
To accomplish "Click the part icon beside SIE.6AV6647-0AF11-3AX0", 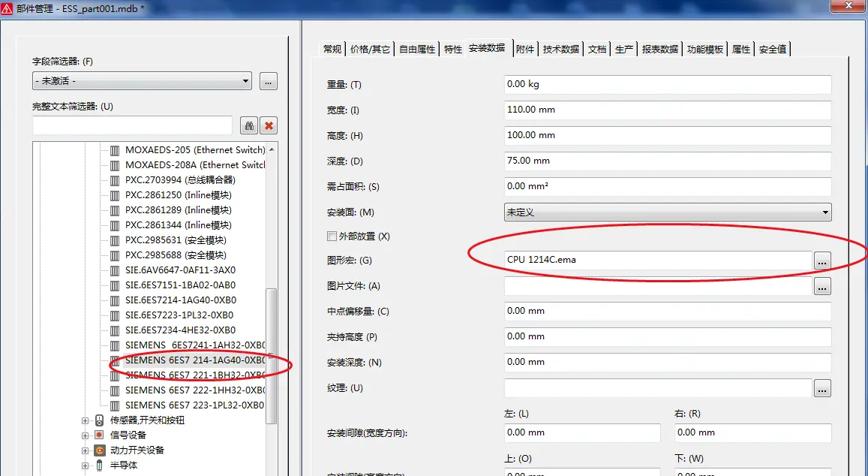I will coord(115,270).
